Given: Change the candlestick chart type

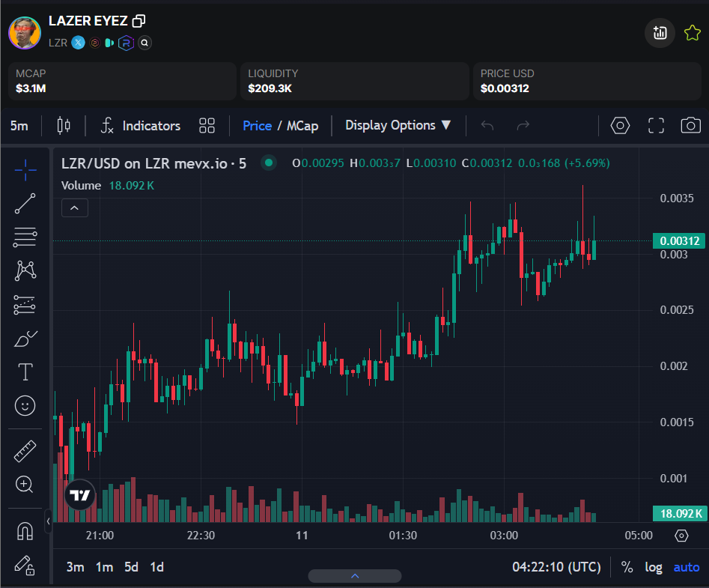Looking at the screenshot, I should (64, 125).
